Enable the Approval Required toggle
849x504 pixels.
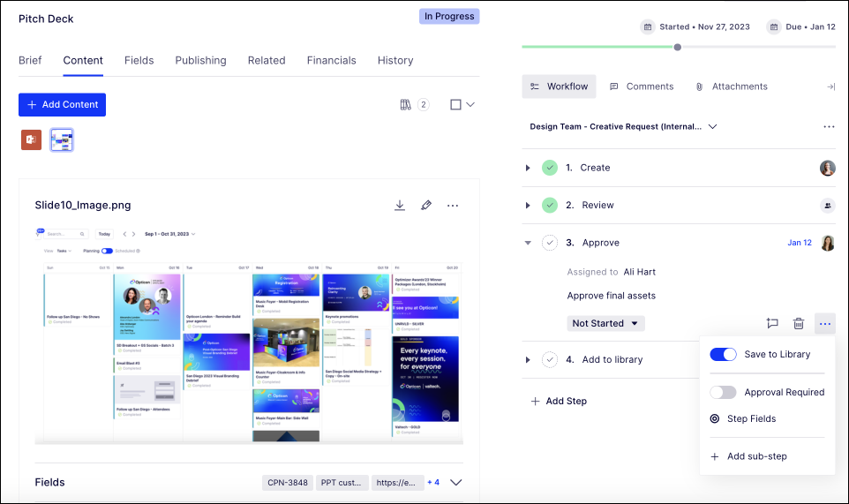pos(723,392)
